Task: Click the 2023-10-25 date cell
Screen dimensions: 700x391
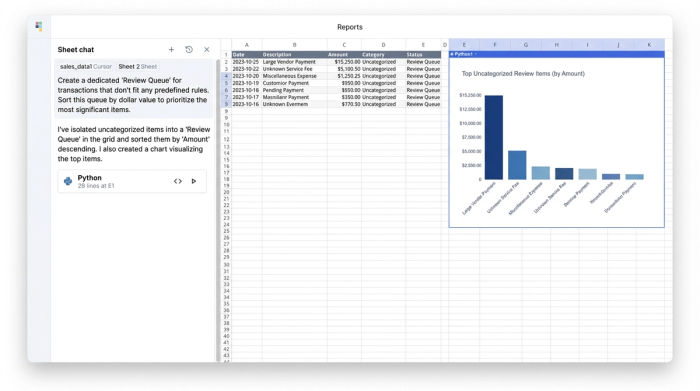Action: [x=246, y=62]
